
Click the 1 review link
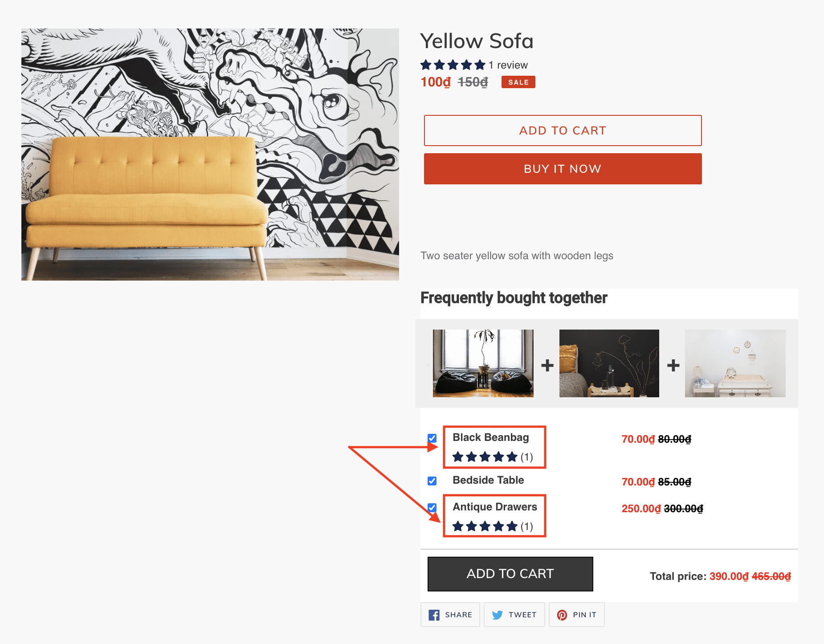[508, 65]
